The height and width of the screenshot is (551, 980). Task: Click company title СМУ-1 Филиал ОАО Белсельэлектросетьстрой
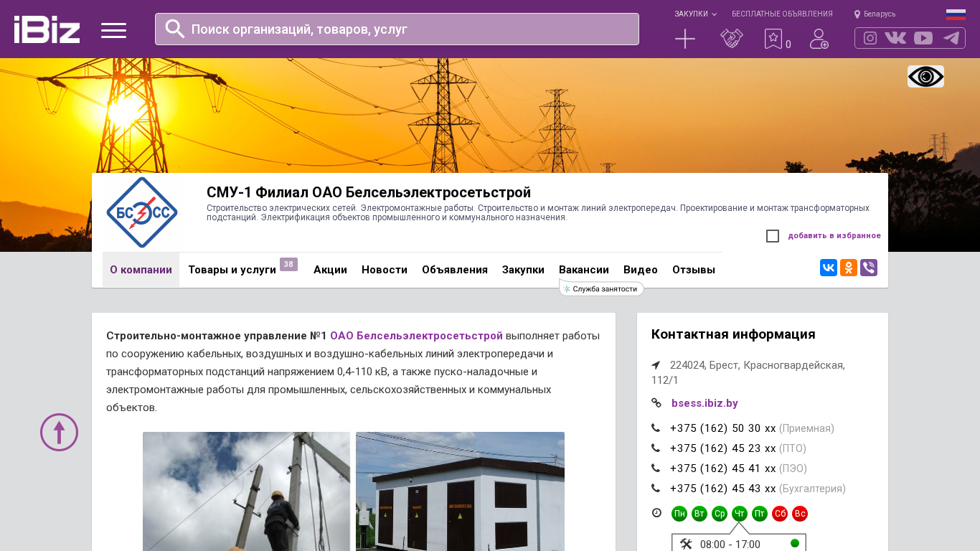pos(369,192)
